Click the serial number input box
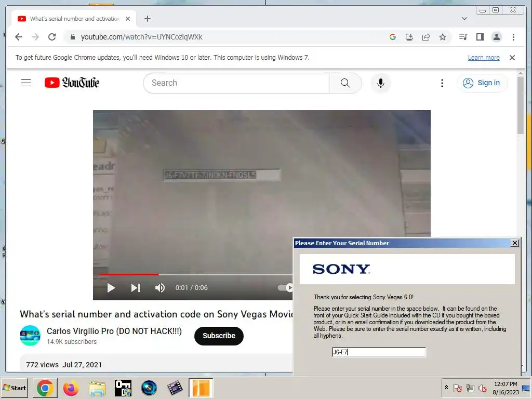 (379, 352)
